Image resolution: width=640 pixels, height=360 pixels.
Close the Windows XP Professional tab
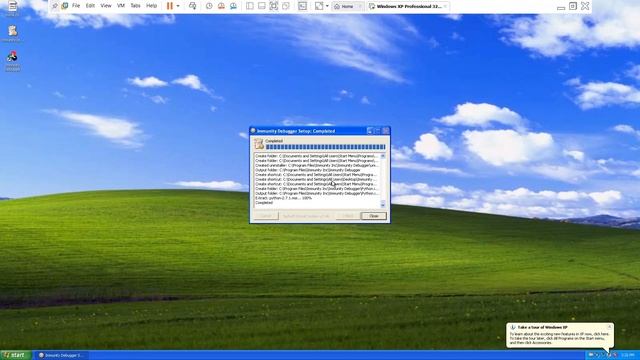coord(445,7)
